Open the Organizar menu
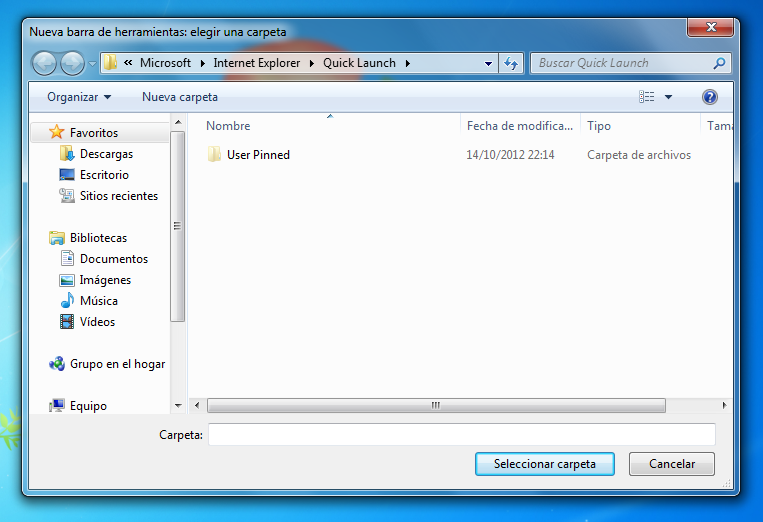Screen dimensions: 763x522 (79, 97)
